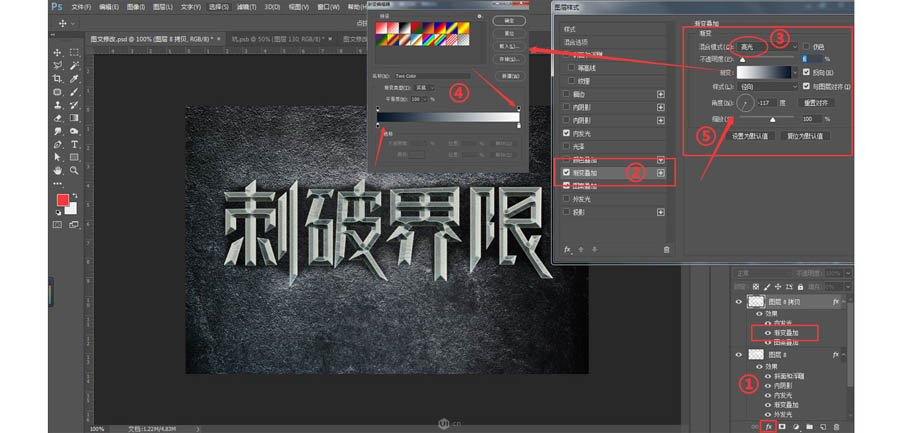Toggle the 反向 reverse checkbox

(x=808, y=73)
